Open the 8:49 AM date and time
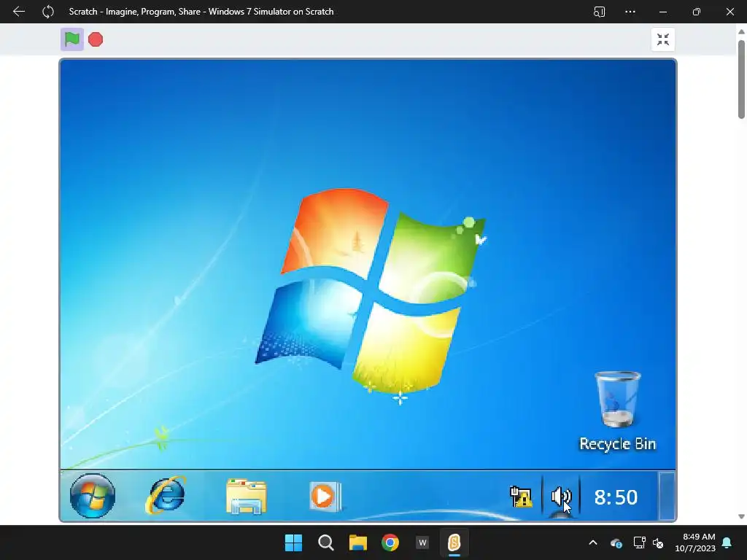This screenshot has width=747, height=560. [x=695, y=542]
